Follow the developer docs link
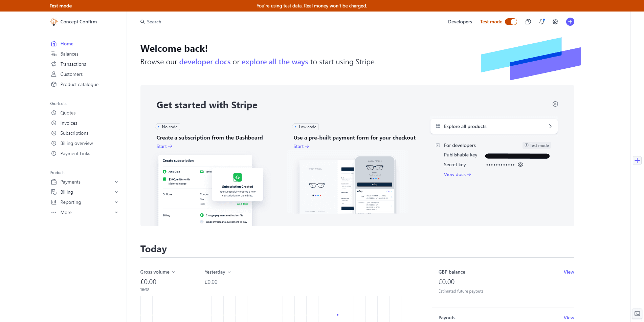644x322 pixels. click(205, 62)
